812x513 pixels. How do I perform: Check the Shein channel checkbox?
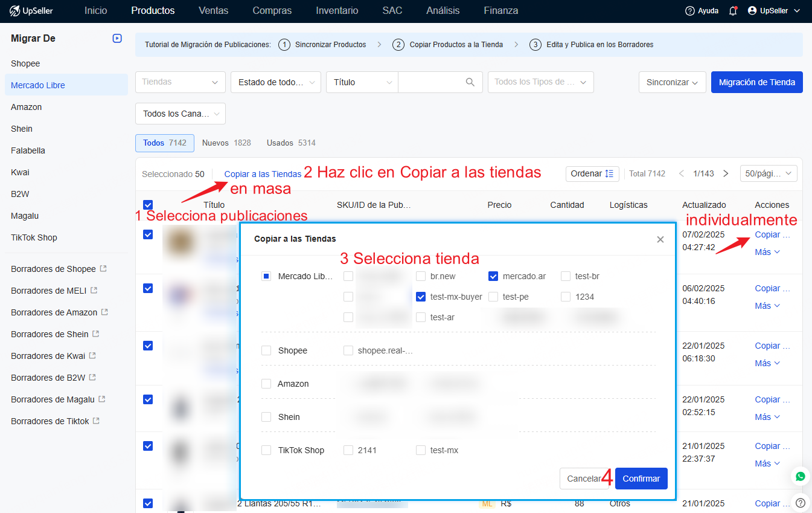tap(266, 417)
